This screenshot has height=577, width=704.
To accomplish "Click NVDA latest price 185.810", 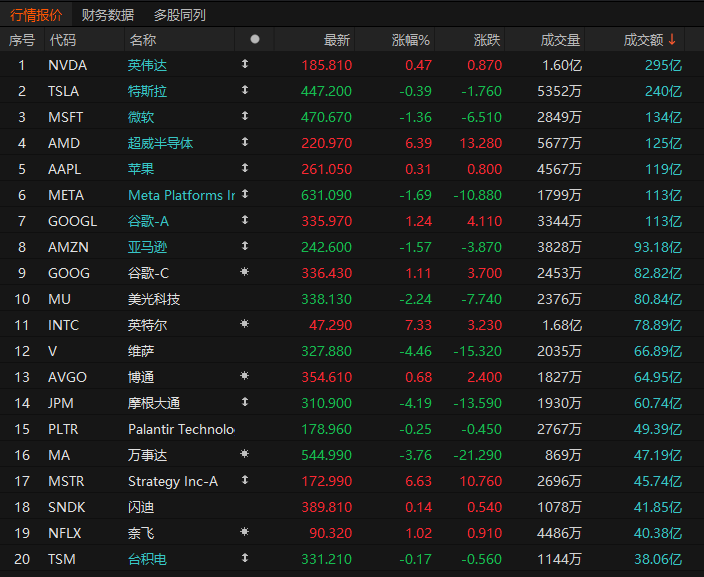I will coord(326,66).
